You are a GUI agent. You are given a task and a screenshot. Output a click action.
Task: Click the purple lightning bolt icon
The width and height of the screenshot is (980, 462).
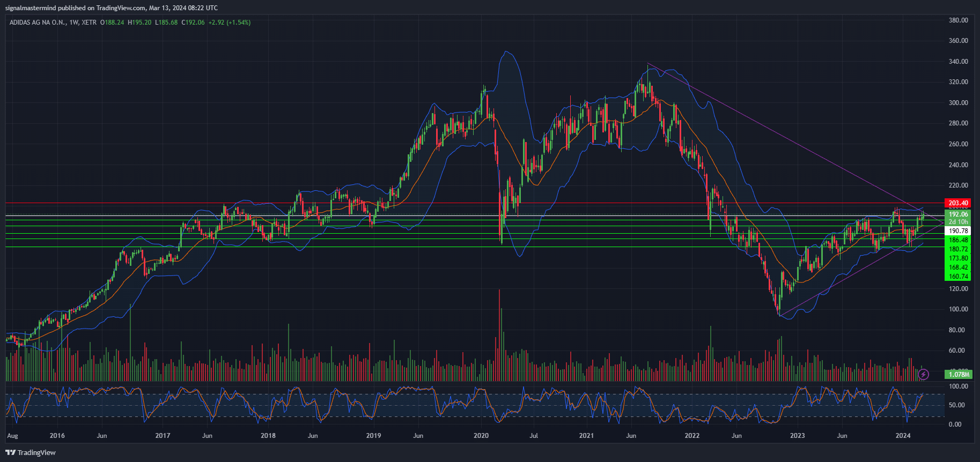pos(923,375)
